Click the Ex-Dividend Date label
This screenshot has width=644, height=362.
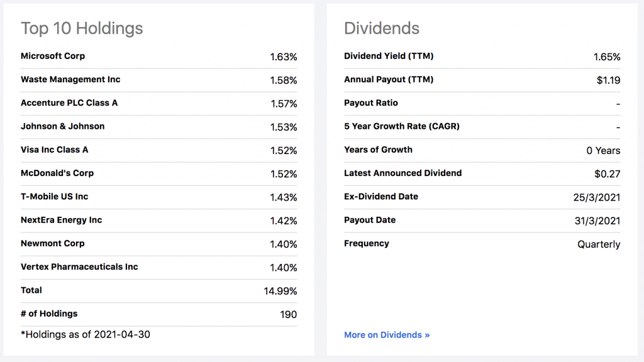click(381, 197)
